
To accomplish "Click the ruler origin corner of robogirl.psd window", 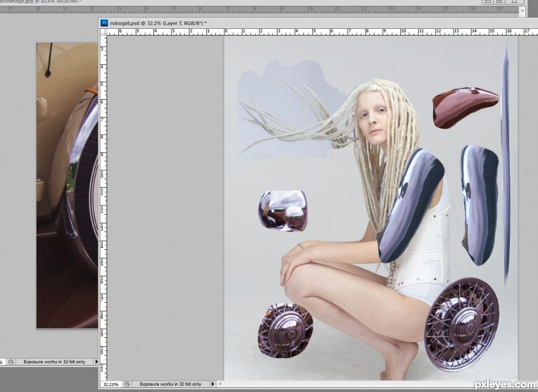I will click(x=104, y=32).
